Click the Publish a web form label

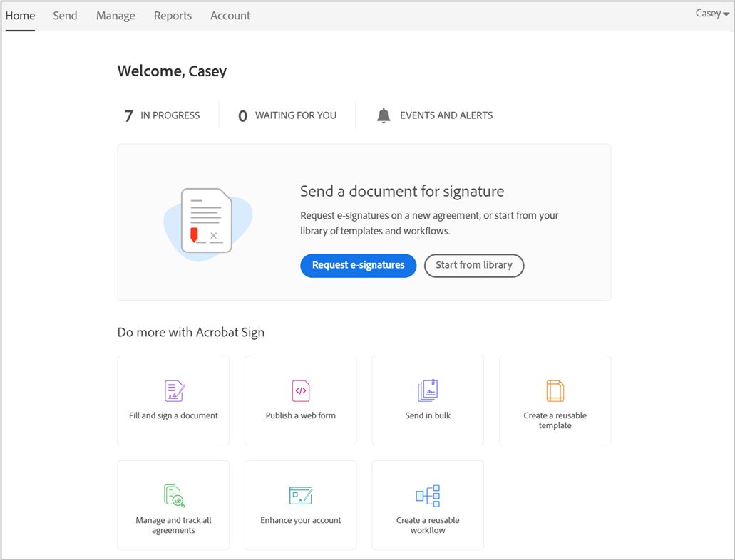pos(300,415)
